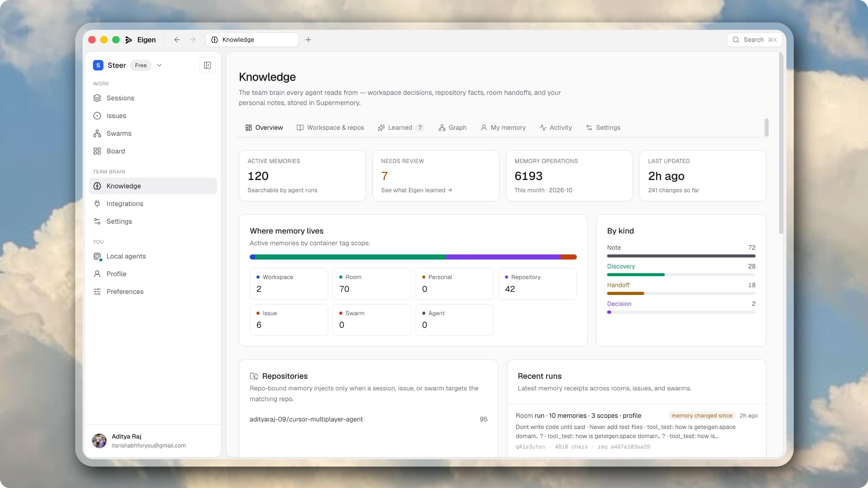Select the Issue scope card showing 6
The width and height of the screenshot is (868, 488).
tap(289, 320)
